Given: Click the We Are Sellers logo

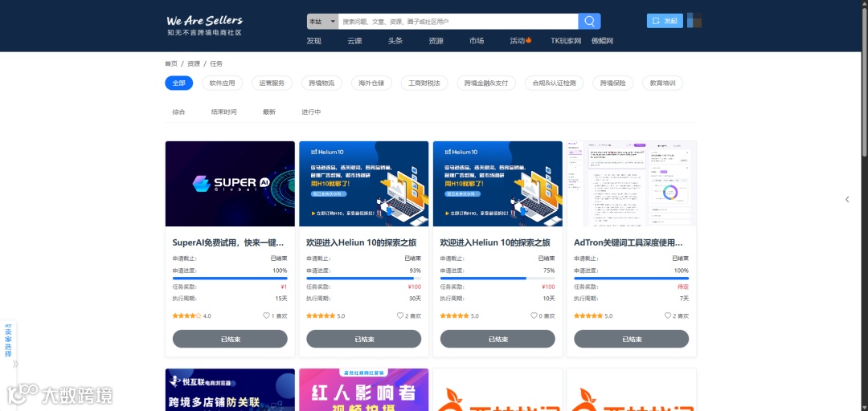Looking at the screenshot, I should point(205,25).
